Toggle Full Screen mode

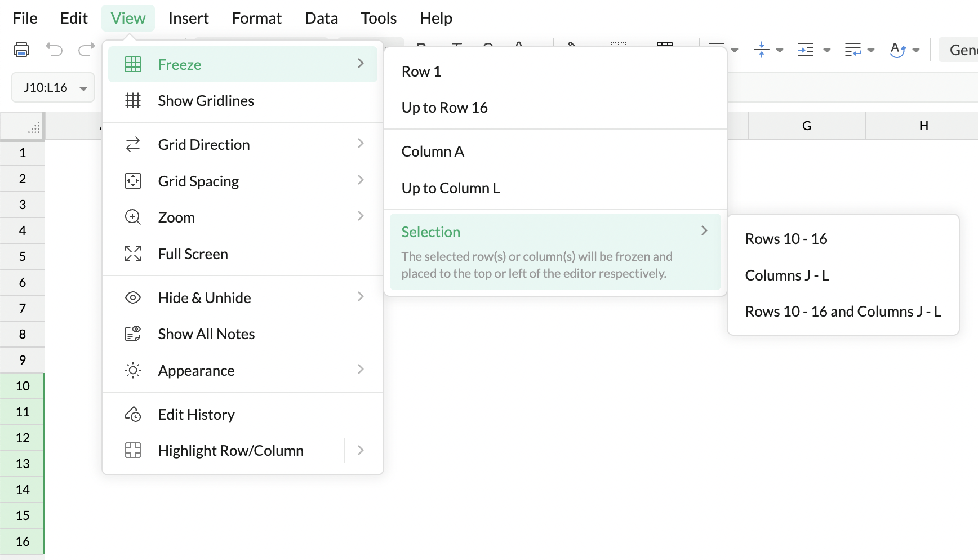[193, 254]
